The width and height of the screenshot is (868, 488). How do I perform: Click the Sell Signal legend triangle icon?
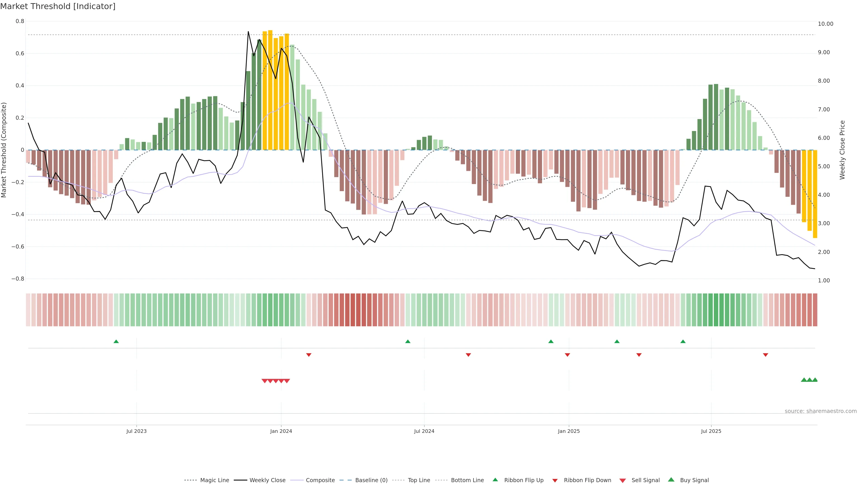pyautogui.click(x=623, y=481)
